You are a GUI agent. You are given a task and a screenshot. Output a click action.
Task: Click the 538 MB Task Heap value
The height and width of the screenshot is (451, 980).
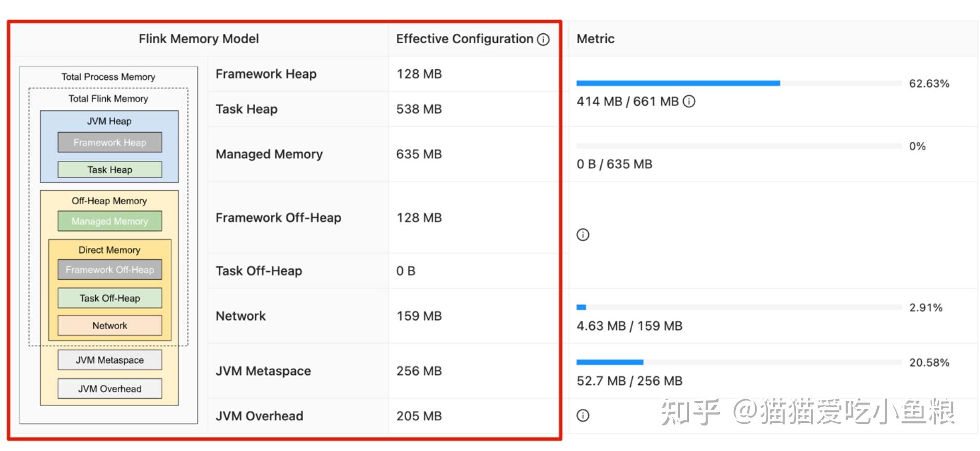coord(419,109)
